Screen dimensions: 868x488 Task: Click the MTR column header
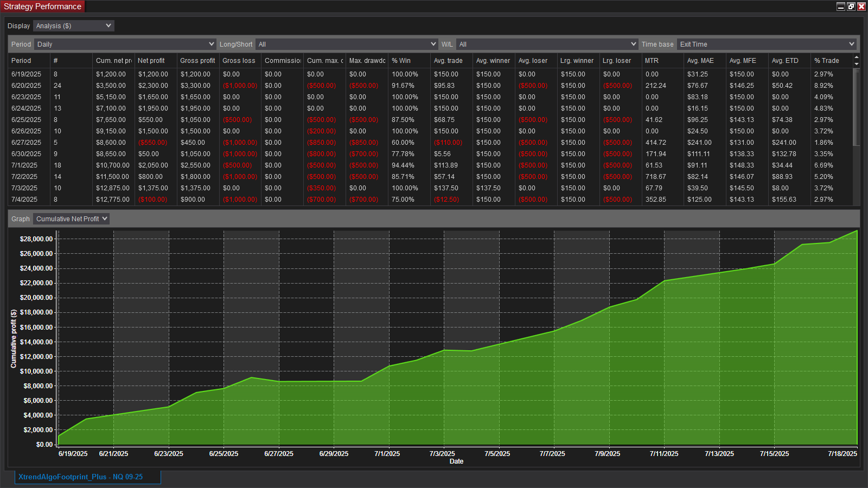(x=663, y=60)
